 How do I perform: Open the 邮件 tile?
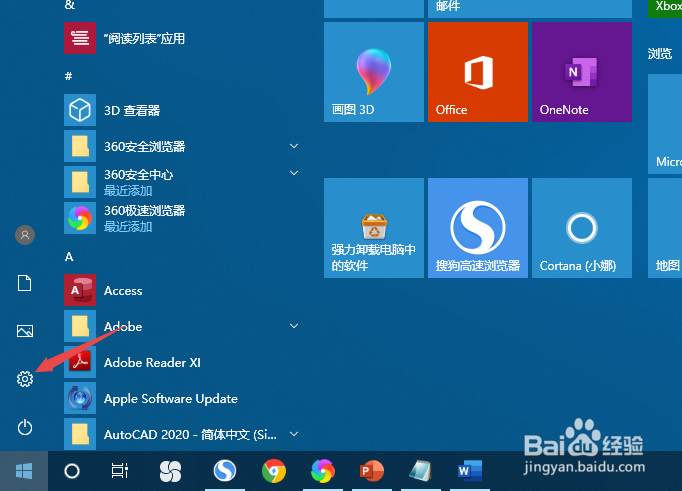[530, 9]
